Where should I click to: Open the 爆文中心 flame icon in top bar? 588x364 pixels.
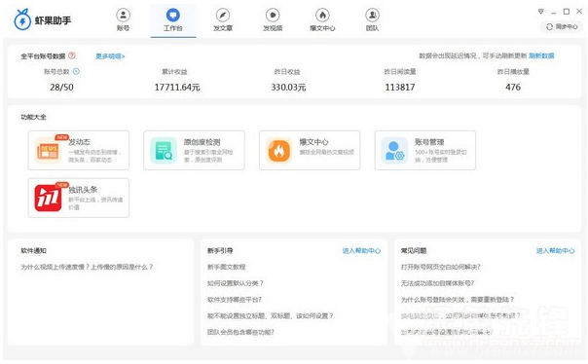pyautogui.click(x=322, y=16)
